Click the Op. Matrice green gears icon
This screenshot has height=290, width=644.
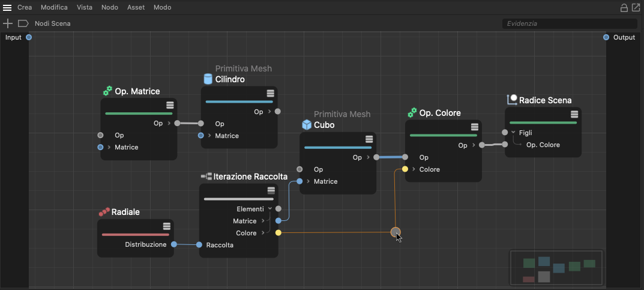(107, 91)
